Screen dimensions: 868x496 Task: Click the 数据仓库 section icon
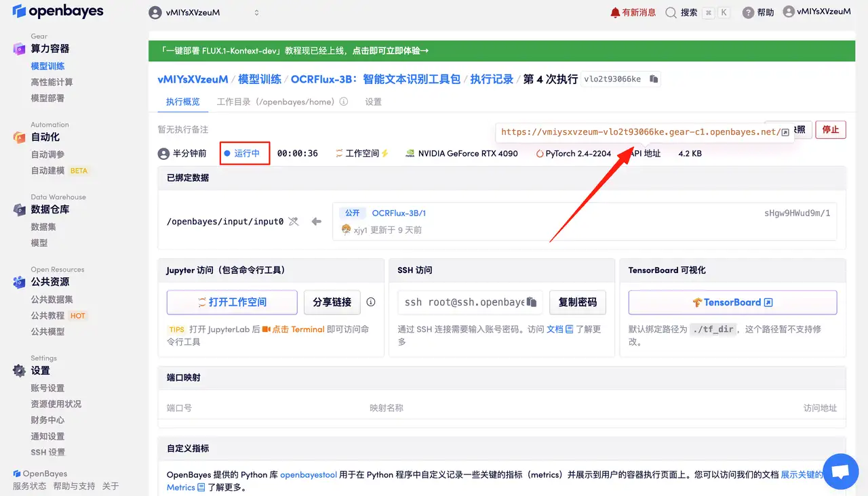[19, 210]
